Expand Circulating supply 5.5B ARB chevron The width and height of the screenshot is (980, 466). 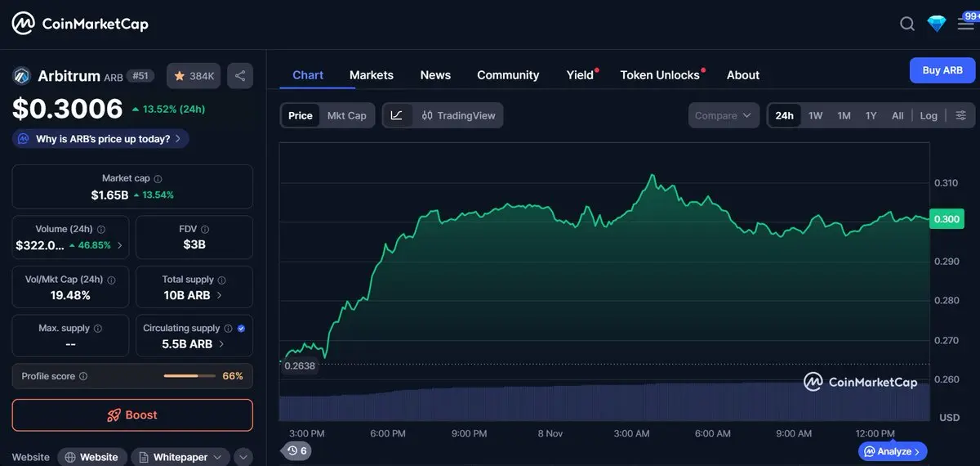[x=221, y=344]
